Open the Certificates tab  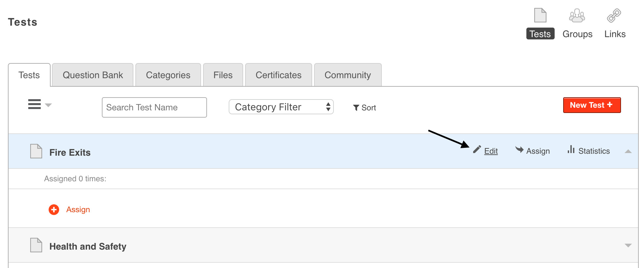[278, 75]
